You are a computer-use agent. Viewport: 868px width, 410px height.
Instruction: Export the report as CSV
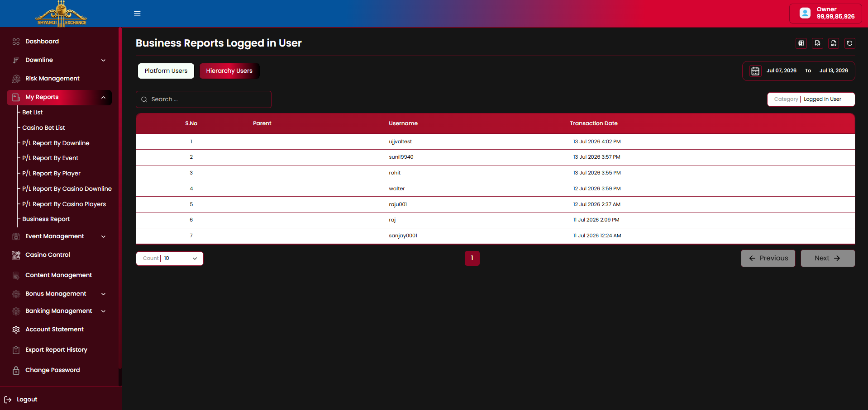point(834,43)
